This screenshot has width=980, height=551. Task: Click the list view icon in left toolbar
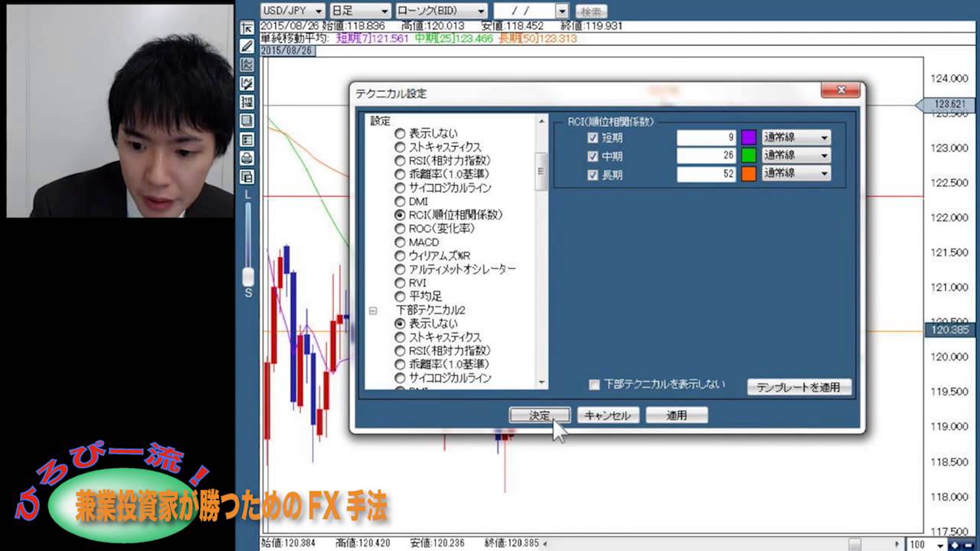[247, 139]
